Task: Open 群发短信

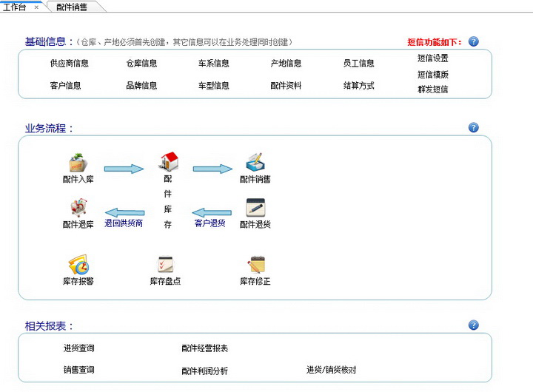Action: 433,89
